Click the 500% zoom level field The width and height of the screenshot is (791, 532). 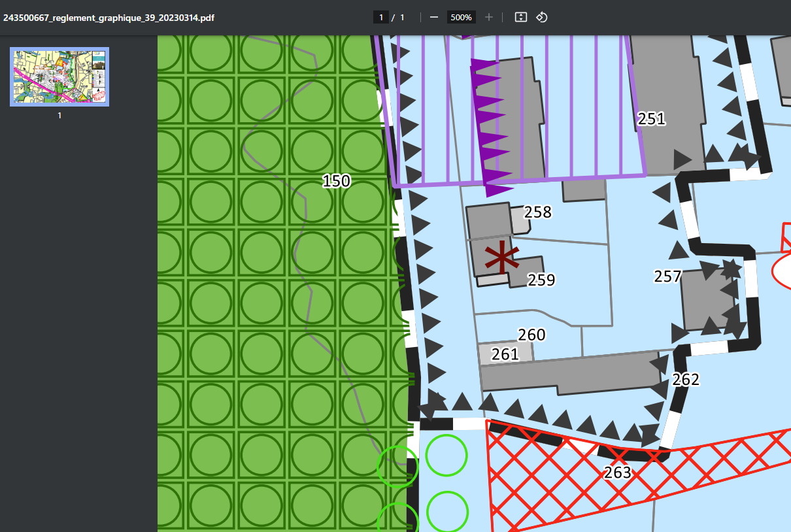coord(461,17)
